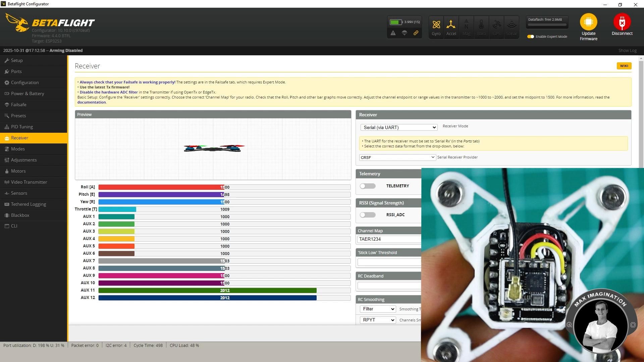Open the documentation link
The width and height of the screenshot is (644, 362).
pos(91,102)
